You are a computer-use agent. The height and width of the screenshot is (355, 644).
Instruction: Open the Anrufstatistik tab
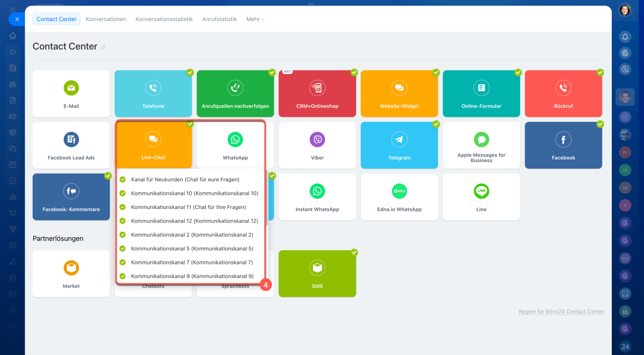click(x=219, y=19)
